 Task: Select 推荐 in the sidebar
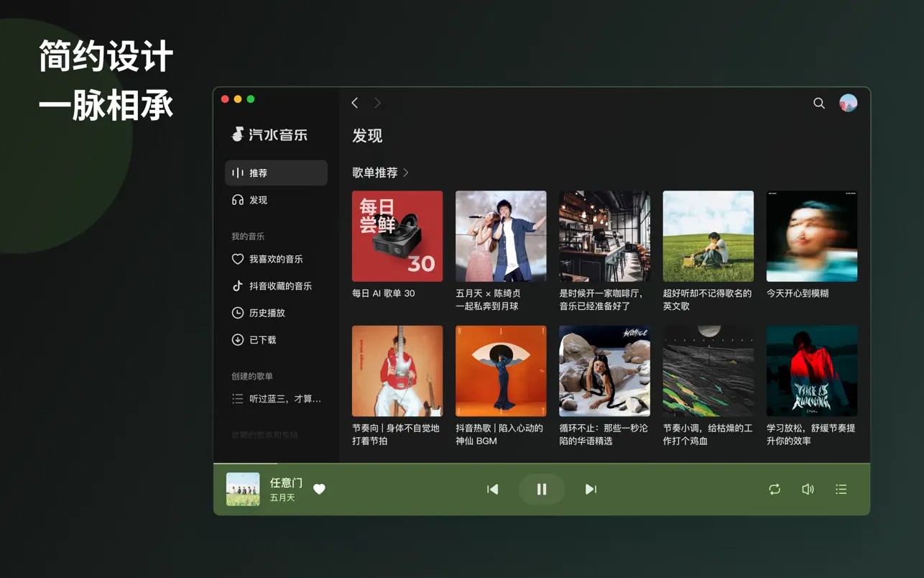pos(276,173)
